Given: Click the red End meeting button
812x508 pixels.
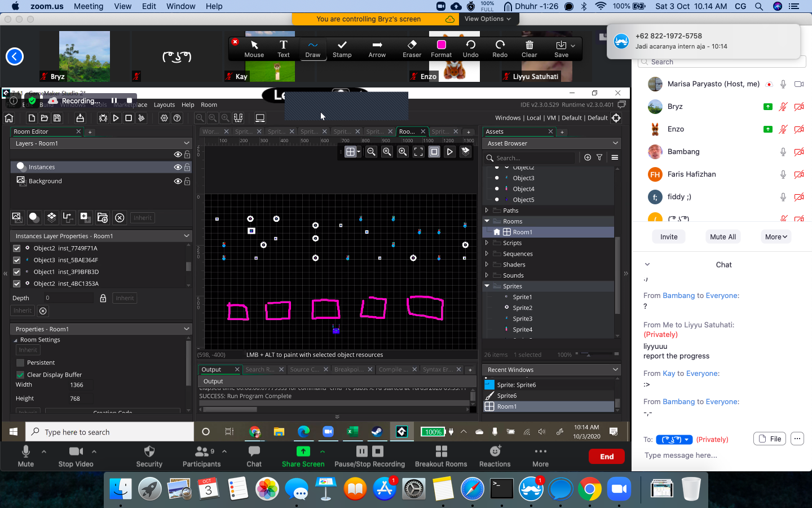Looking at the screenshot, I should (x=607, y=457).
